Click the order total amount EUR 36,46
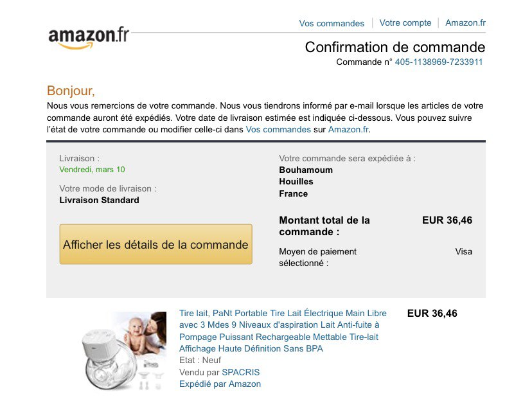The height and width of the screenshot is (401, 532). pyautogui.click(x=447, y=220)
